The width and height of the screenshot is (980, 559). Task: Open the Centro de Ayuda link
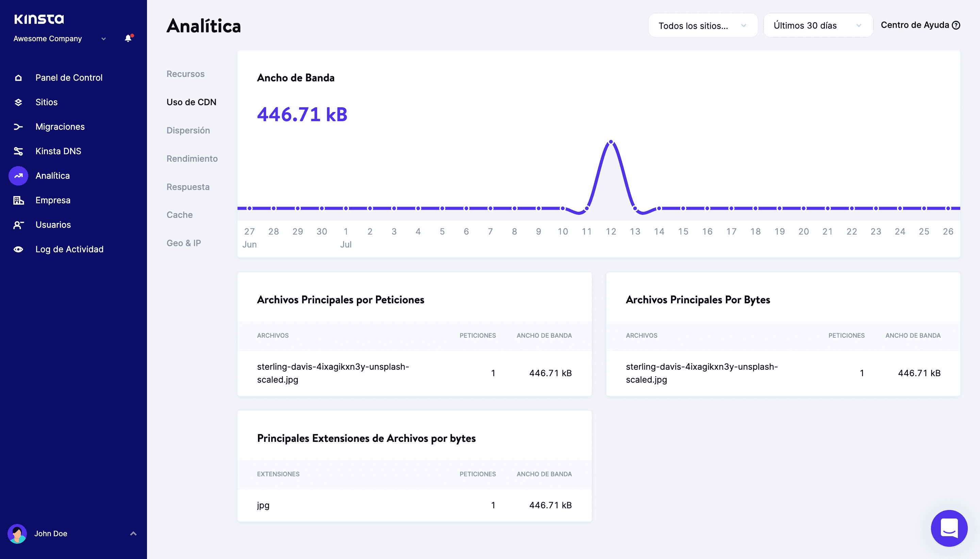[920, 25]
